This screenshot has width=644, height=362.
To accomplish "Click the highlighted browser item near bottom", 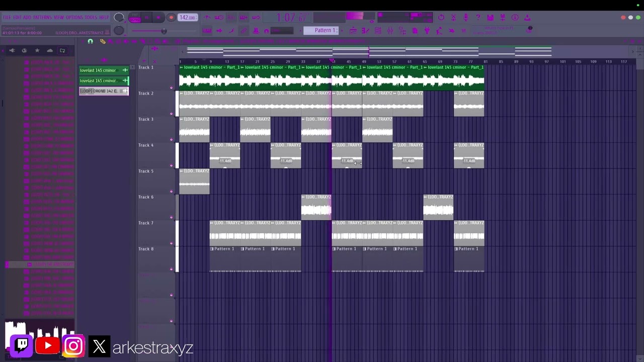I will pyautogui.click(x=40, y=264).
